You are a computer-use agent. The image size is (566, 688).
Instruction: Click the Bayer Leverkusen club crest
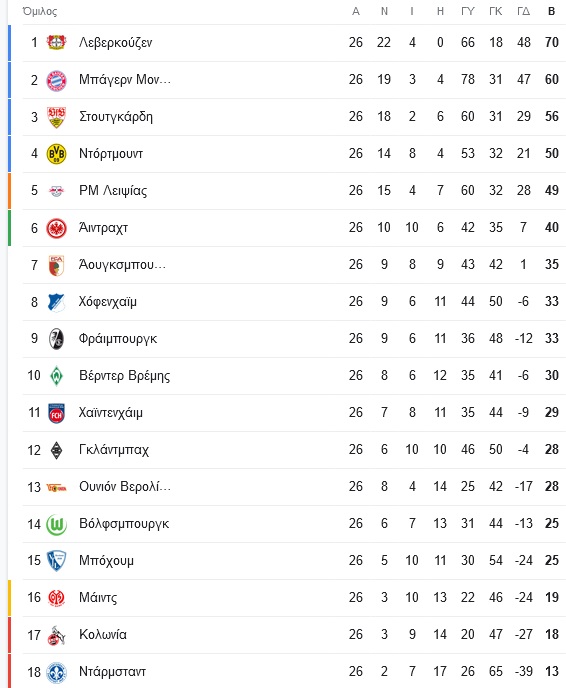point(56,43)
